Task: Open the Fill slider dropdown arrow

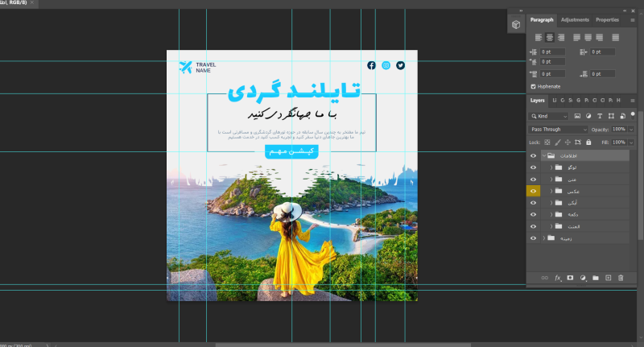Action: (x=631, y=143)
